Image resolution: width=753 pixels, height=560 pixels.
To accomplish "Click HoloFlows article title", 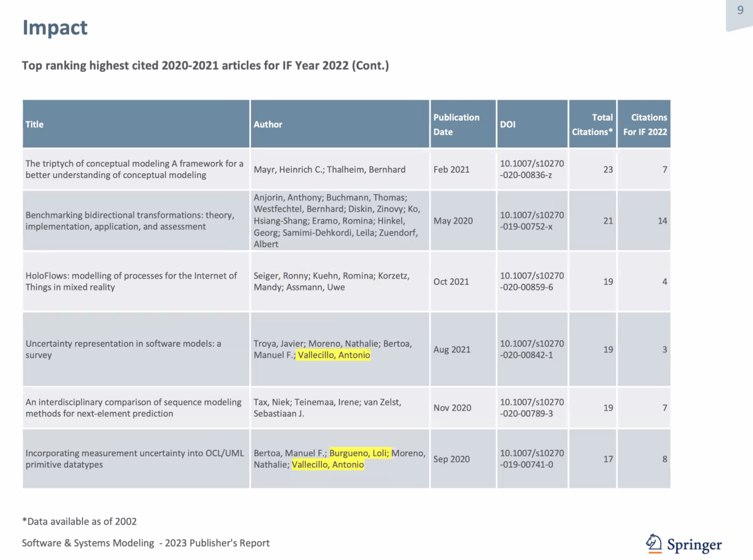I will click(x=131, y=281).
